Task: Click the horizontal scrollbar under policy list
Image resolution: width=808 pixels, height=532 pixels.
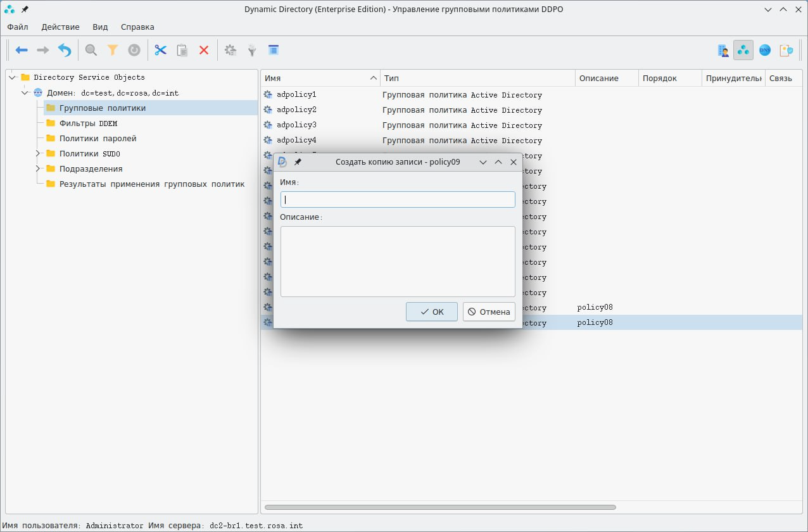Action: pos(440,507)
